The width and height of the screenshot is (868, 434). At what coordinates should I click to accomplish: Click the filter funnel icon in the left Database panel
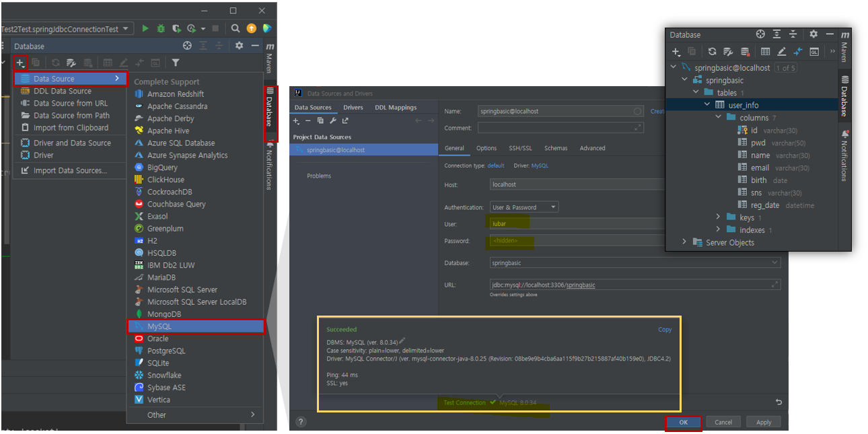coord(176,63)
